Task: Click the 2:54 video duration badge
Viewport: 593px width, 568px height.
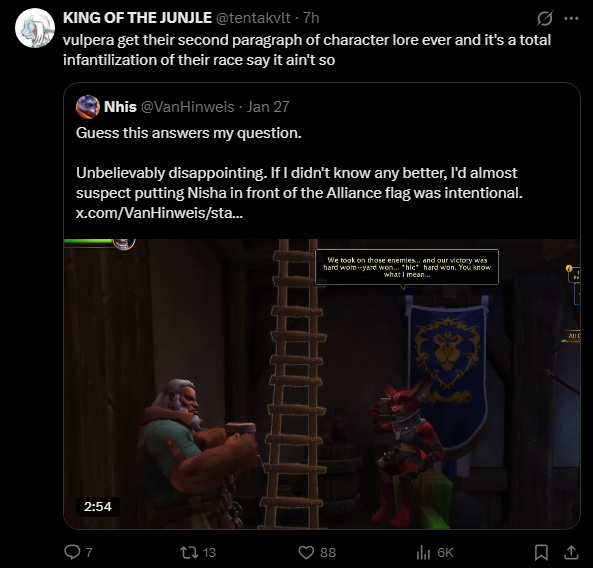Action: pos(98,507)
